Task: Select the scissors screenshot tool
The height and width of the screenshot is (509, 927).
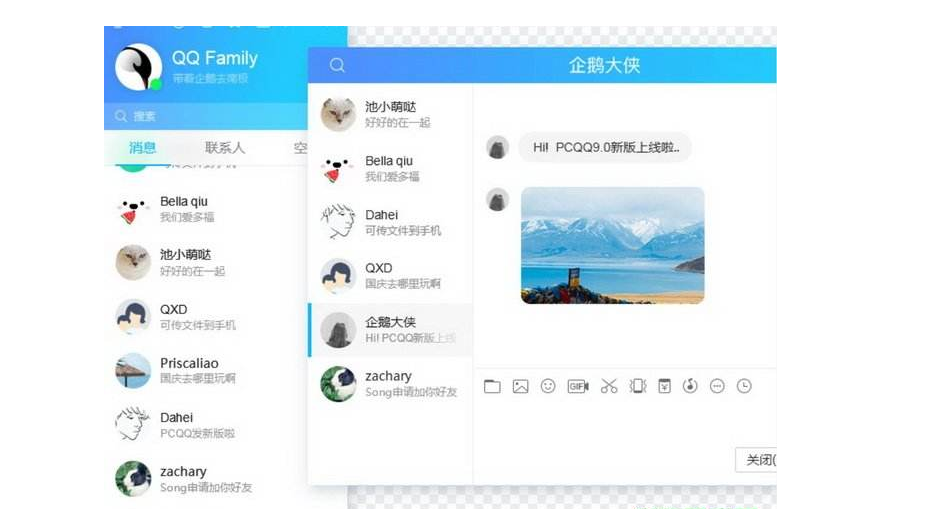Action: click(609, 387)
